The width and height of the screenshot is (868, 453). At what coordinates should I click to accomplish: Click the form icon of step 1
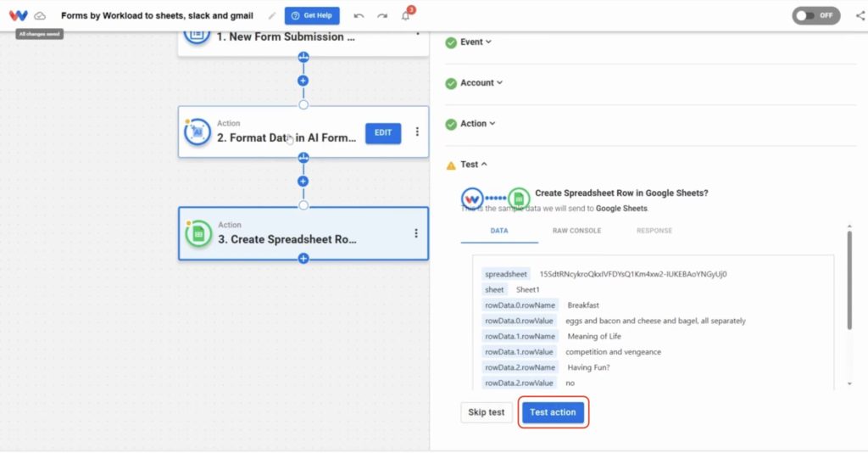pyautogui.click(x=197, y=36)
